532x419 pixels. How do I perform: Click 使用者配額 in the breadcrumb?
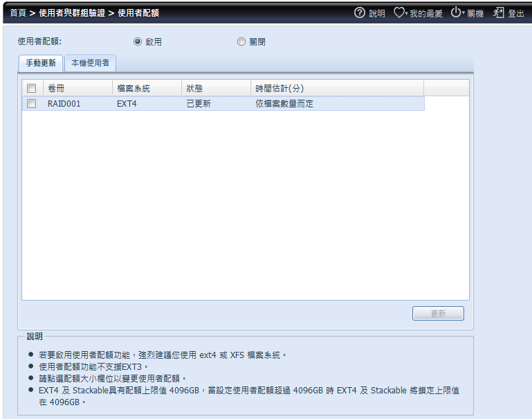coord(138,13)
